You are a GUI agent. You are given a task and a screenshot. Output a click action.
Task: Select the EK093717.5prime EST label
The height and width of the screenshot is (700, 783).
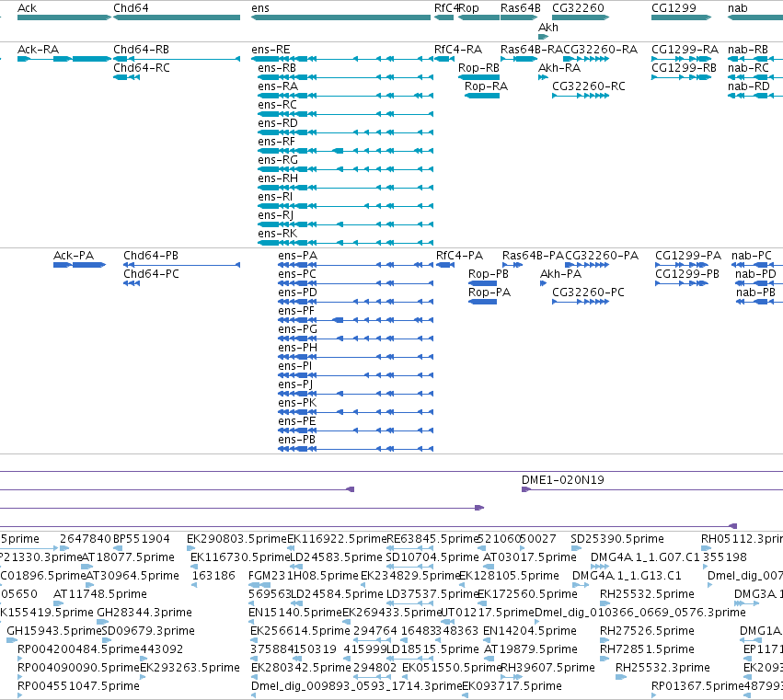point(512,686)
